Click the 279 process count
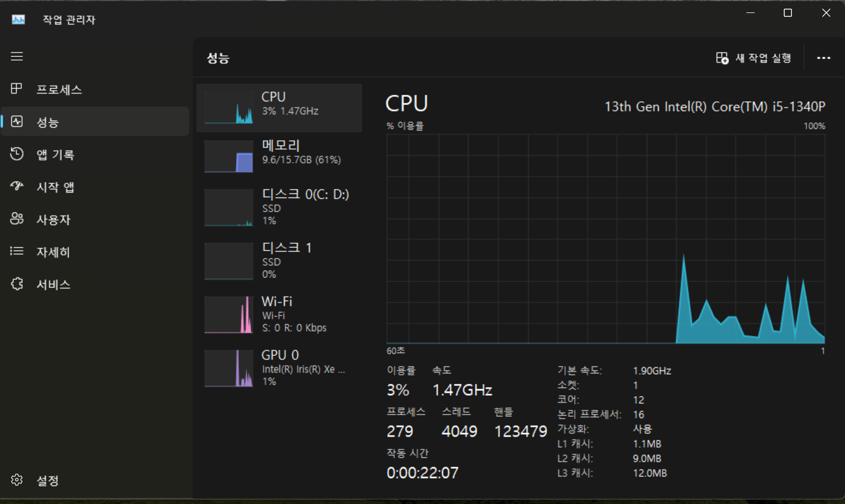Image resolution: width=845 pixels, height=504 pixels. [400, 431]
